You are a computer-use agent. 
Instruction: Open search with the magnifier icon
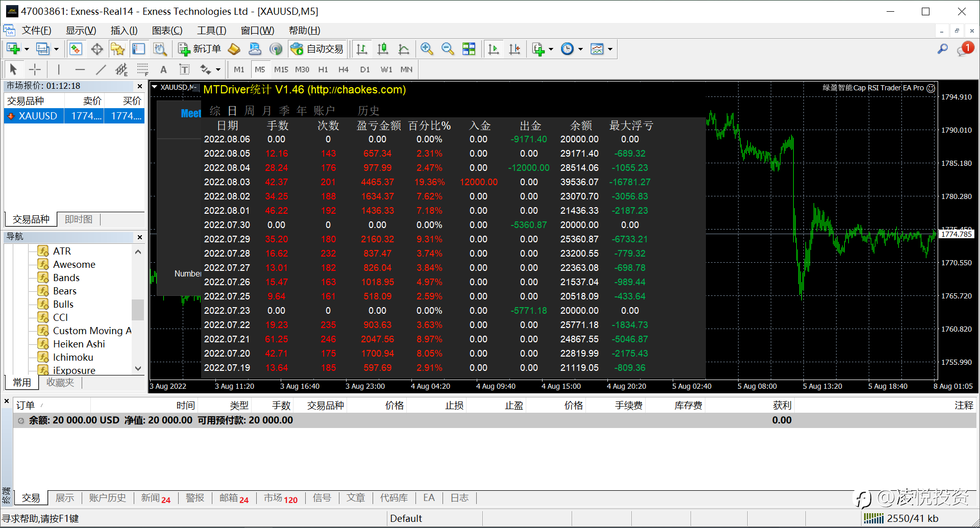943,49
